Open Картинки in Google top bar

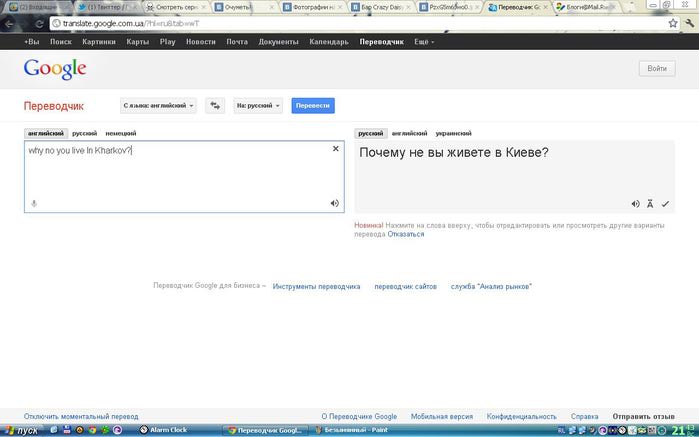click(99, 42)
